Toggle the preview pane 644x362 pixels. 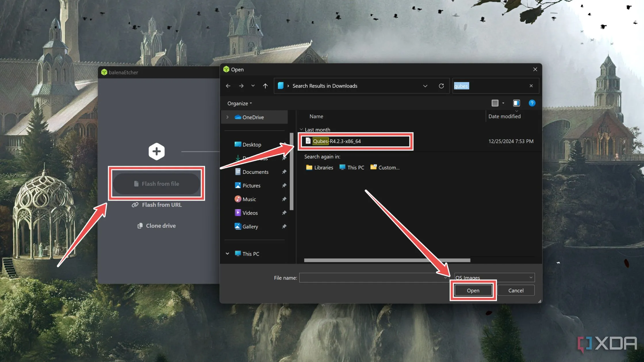coord(516,103)
